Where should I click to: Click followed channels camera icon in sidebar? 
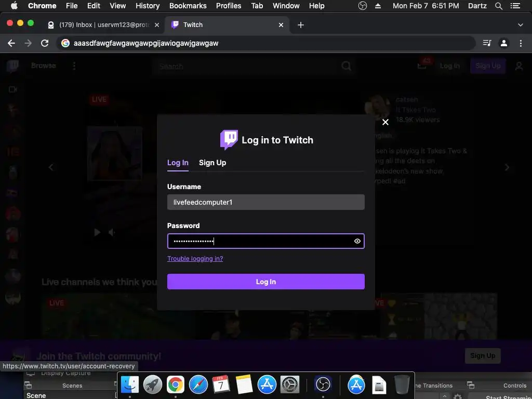(x=13, y=89)
